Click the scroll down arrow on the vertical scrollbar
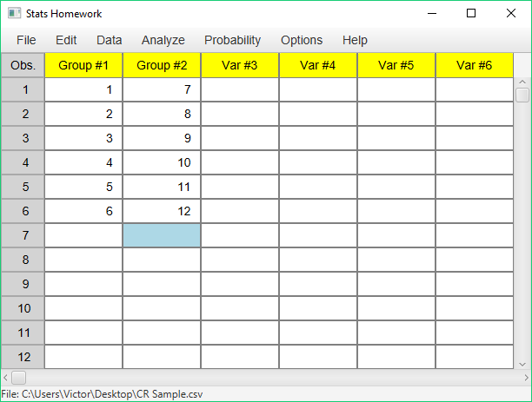This screenshot has height=402, width=532. 522,365
